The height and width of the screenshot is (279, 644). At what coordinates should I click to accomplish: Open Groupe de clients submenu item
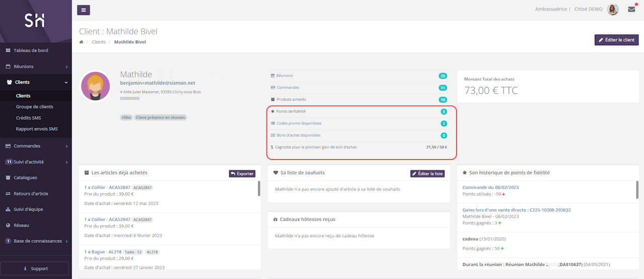click(x=34, y=107)
